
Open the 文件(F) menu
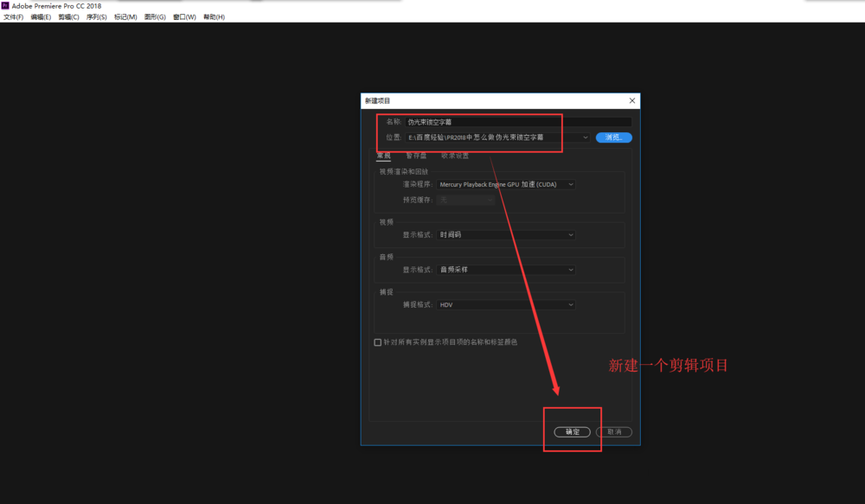tap(13, 17)
